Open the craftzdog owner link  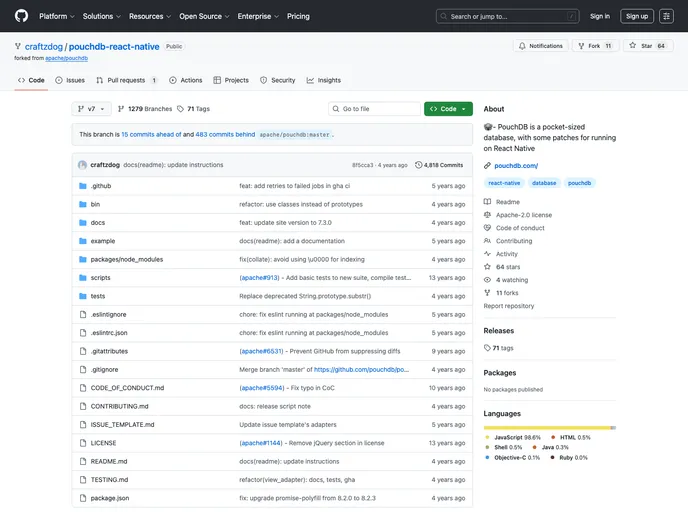click(x=44, y=47)
